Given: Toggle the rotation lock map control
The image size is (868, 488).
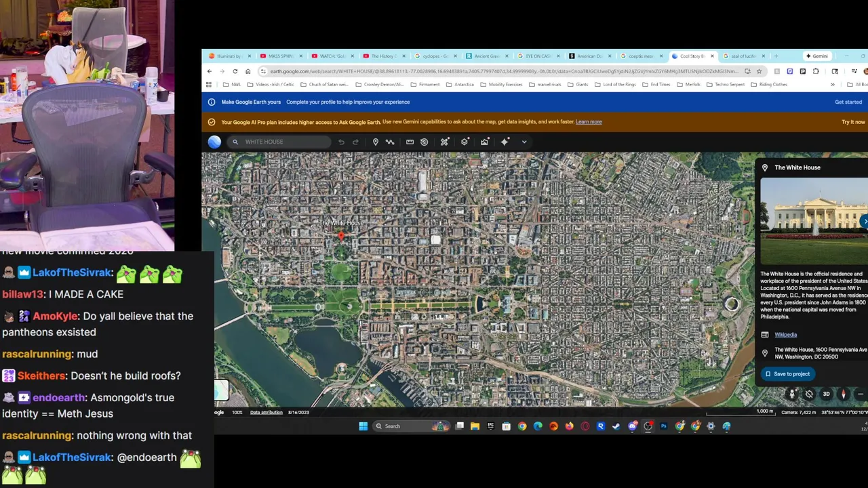Looking at the screenshot, I should [x=809, y=394].
